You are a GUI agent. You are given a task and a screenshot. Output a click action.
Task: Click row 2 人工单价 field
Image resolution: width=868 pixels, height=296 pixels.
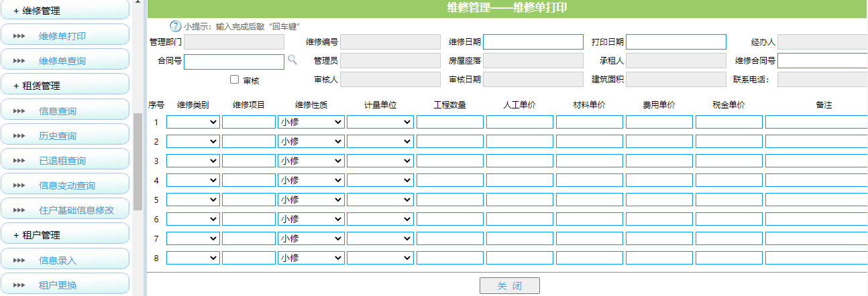click(520, 141)
